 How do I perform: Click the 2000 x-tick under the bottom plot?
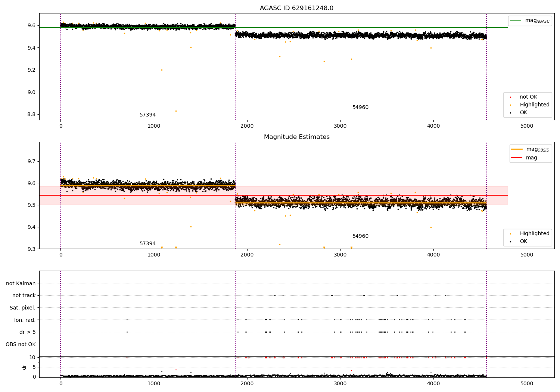click(247, 383)
